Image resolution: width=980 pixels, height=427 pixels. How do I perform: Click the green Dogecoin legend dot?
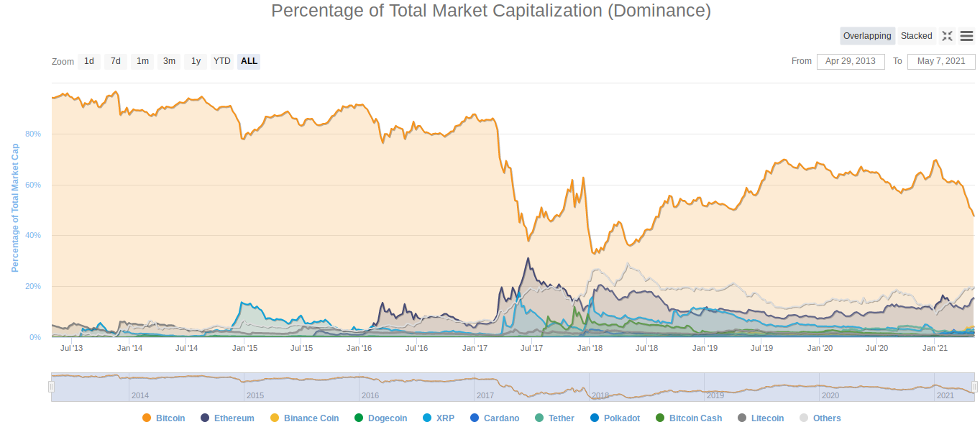[359, 418]
